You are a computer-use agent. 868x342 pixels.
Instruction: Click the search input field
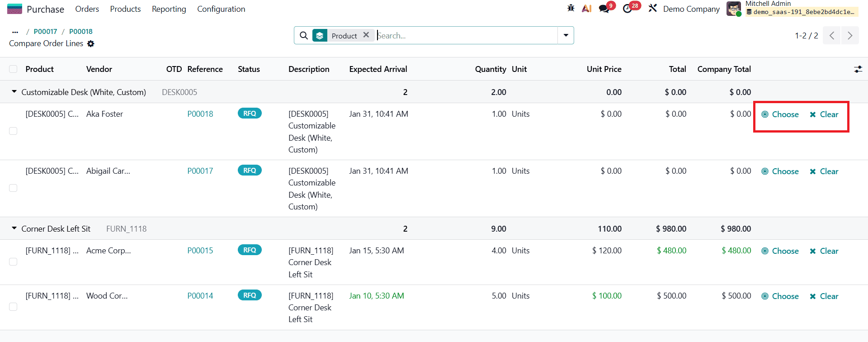[466, 35]
